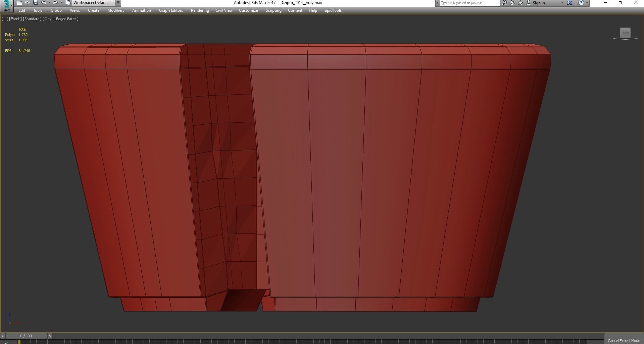
Task: Open the rapidTools menu
Action: (x=332, y=10)
